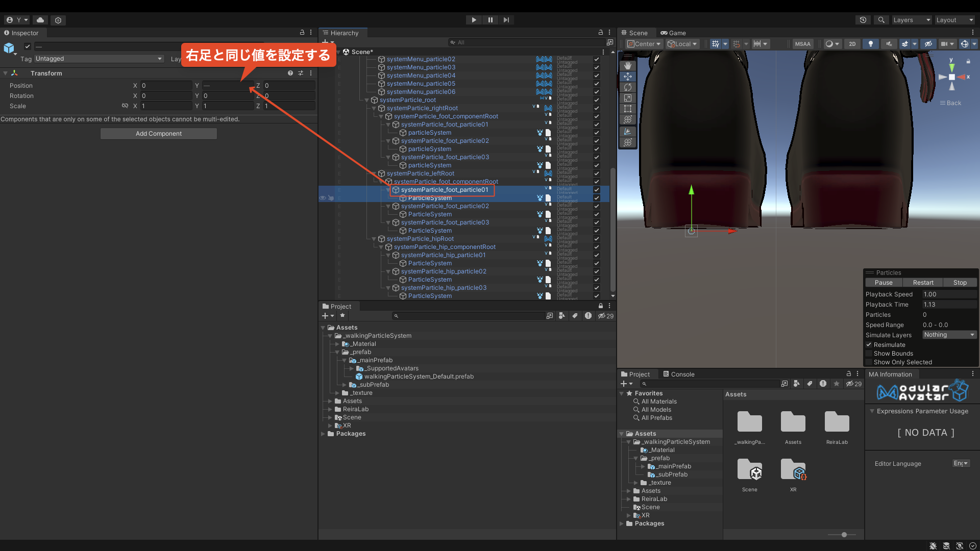Viewport: 980px width, 551px height.
Task: Open the Simulate Layers Nothing dropdown
Action: 949,335
